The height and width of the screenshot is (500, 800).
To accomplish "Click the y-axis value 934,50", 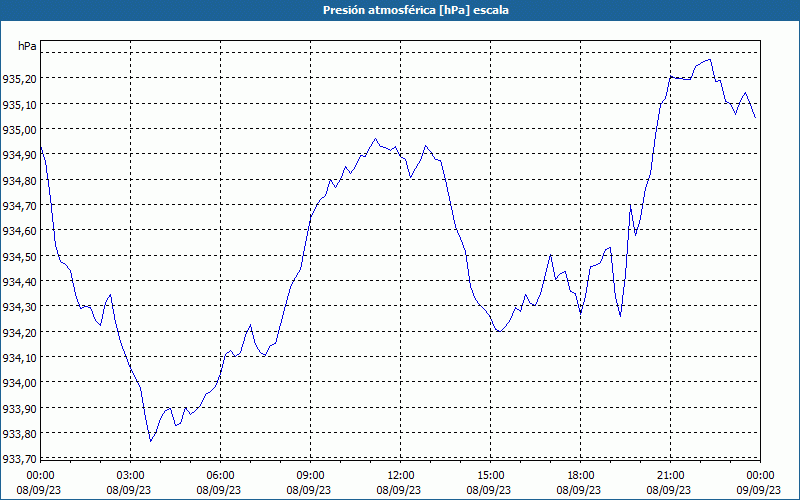I will pos(19,256).
